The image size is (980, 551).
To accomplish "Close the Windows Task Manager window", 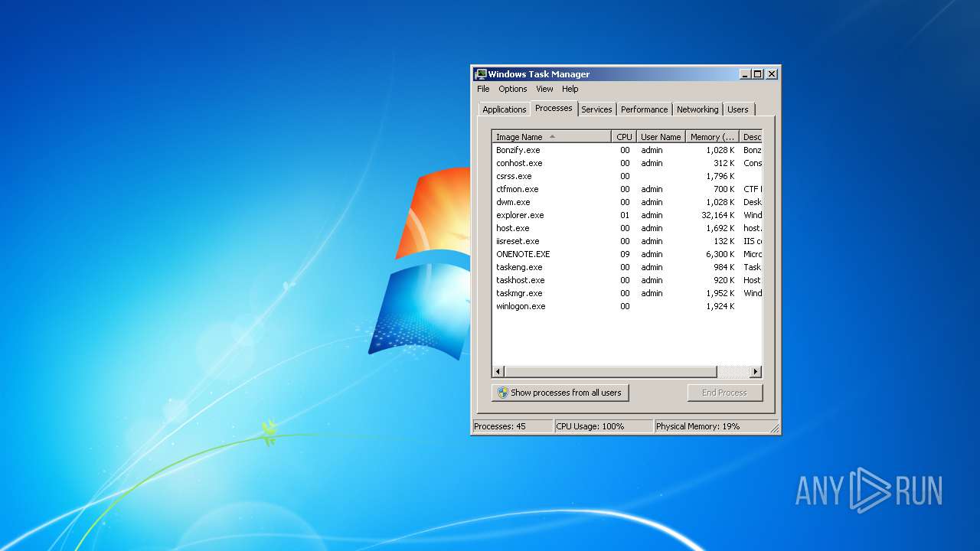I will [772, 74].
